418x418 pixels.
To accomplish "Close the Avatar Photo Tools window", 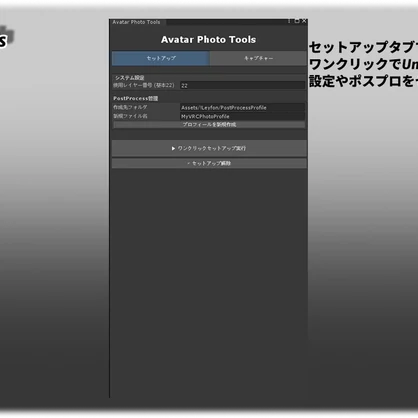I will pyautogui.click(x=304, y=21).
